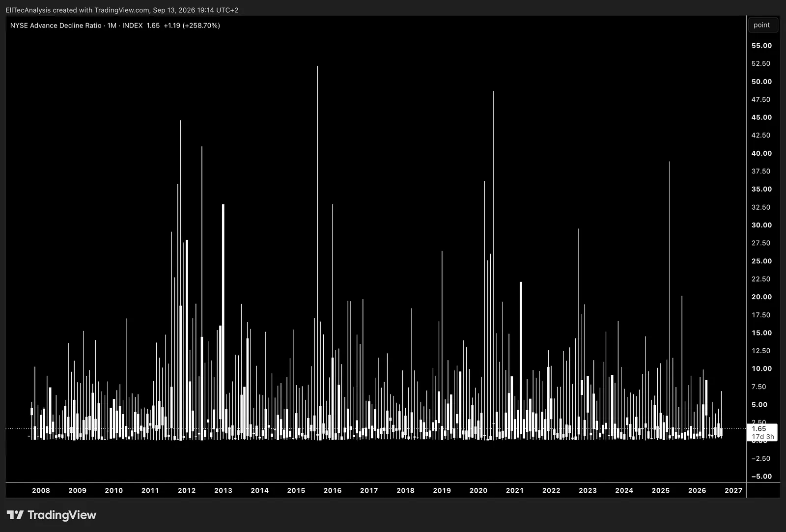Click the 15.00 price axis label
The height and width of the screenshot is (532, 786).
[x=761, y=333]
